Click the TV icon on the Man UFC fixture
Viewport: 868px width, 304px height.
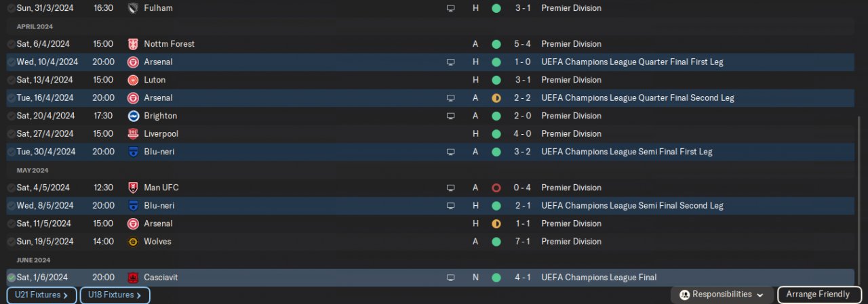[x=450, y=188]
